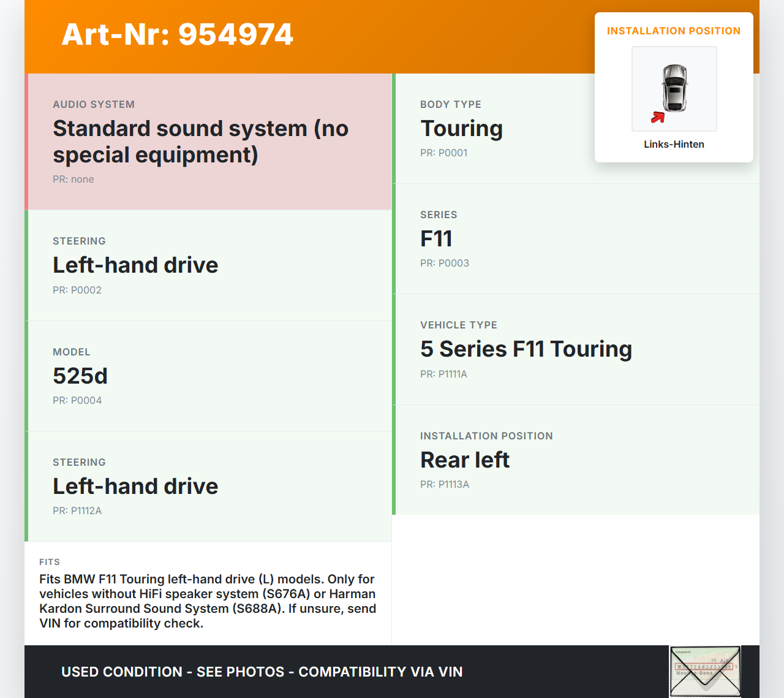Click the PR: none code label
This screenshot has width=784, height=698.
pos(73,180)
